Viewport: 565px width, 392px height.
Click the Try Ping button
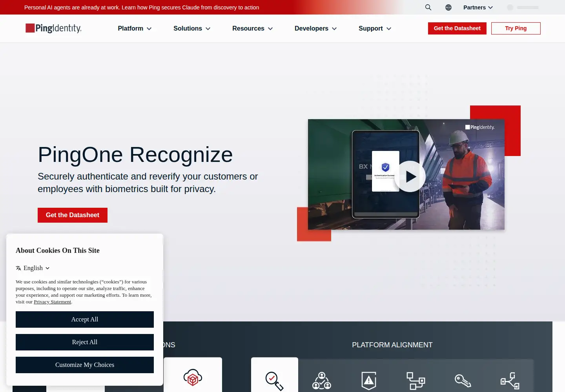(516, 28)
